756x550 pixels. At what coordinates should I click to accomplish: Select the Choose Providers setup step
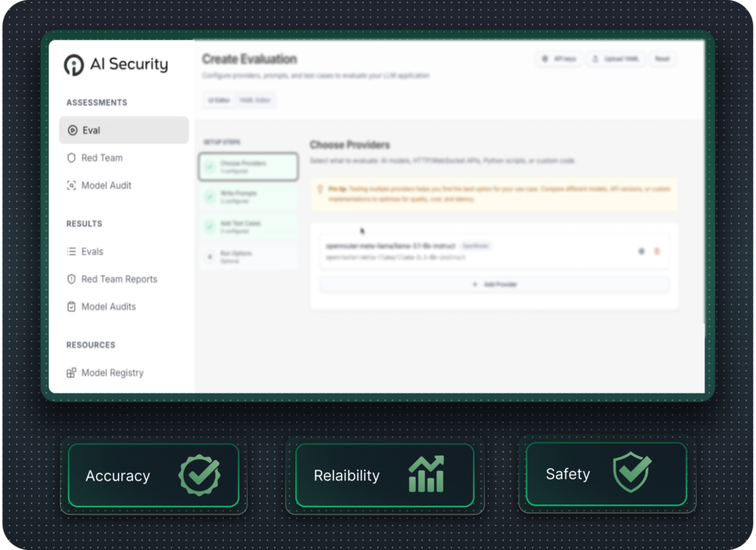(x=248, y=167)
